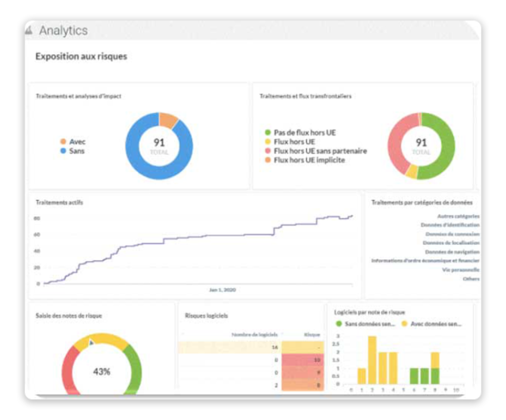The height and width of the screenshot is (420, 506).
Task: Click the 'Jan 1, 2020' axis label
Action: point(222,290)
